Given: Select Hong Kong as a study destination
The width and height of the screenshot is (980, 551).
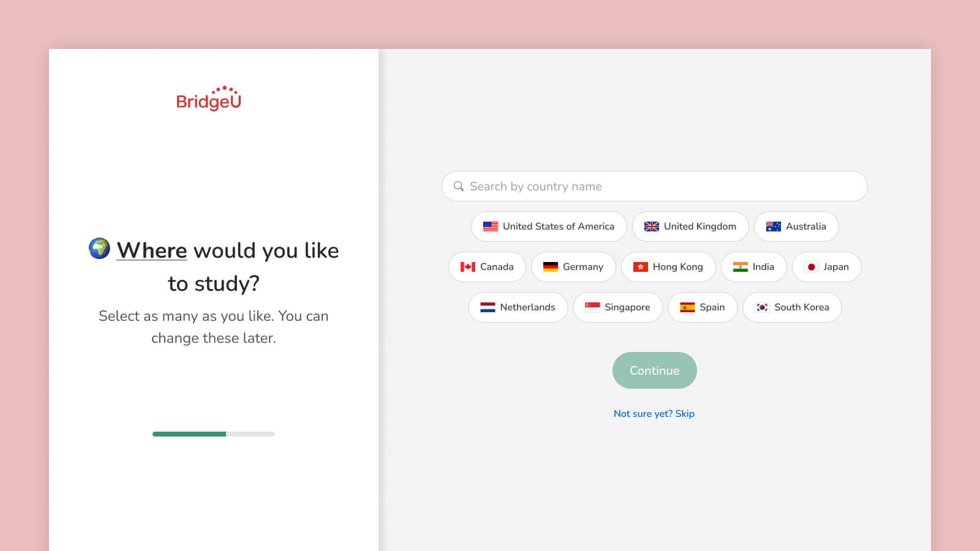Looking at the screenshot, I should click(x=668, y=267).
